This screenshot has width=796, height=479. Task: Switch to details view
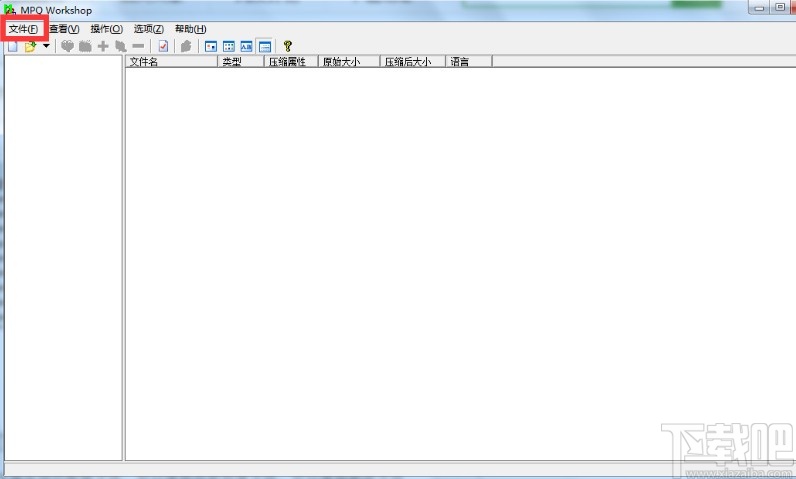265,47
